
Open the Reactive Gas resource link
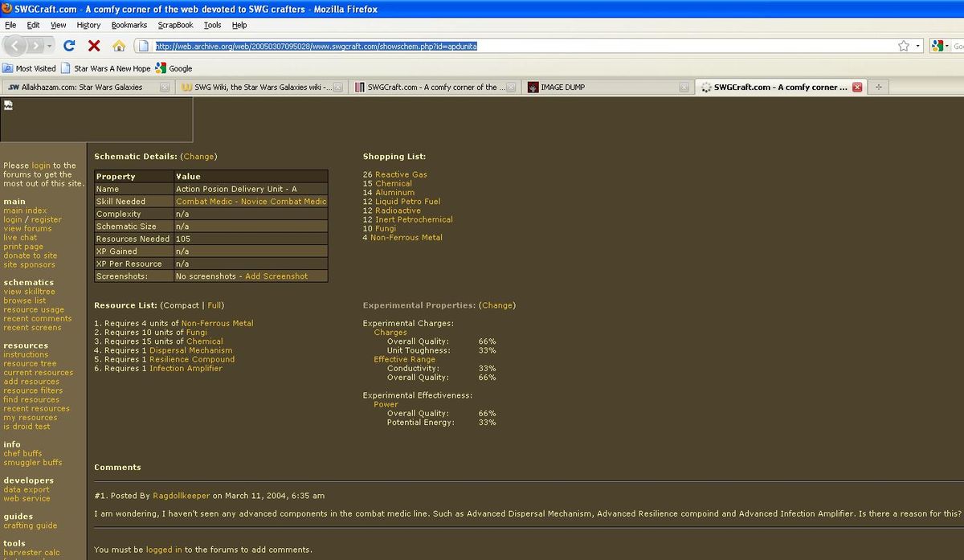pyautogui.click(x=401, y=174)
